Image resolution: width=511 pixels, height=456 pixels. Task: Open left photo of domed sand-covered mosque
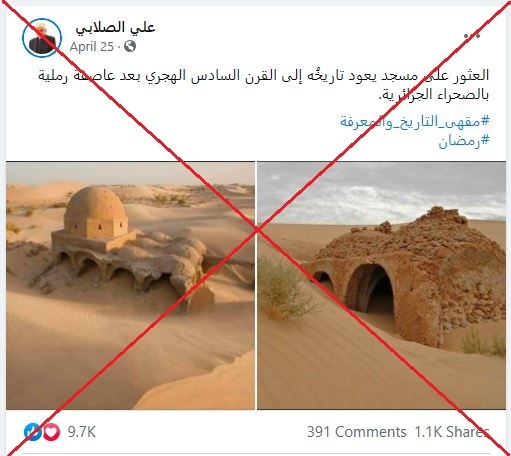(130, 285)
